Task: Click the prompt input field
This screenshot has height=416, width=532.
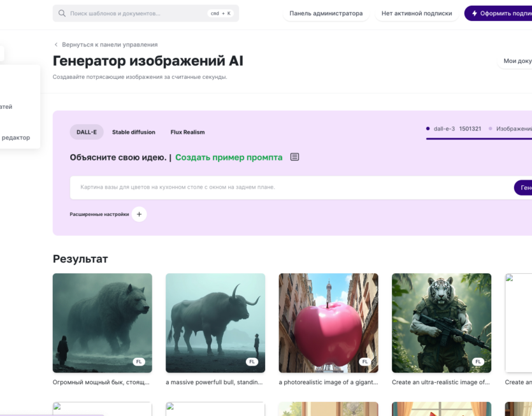Action: [255, 187]
